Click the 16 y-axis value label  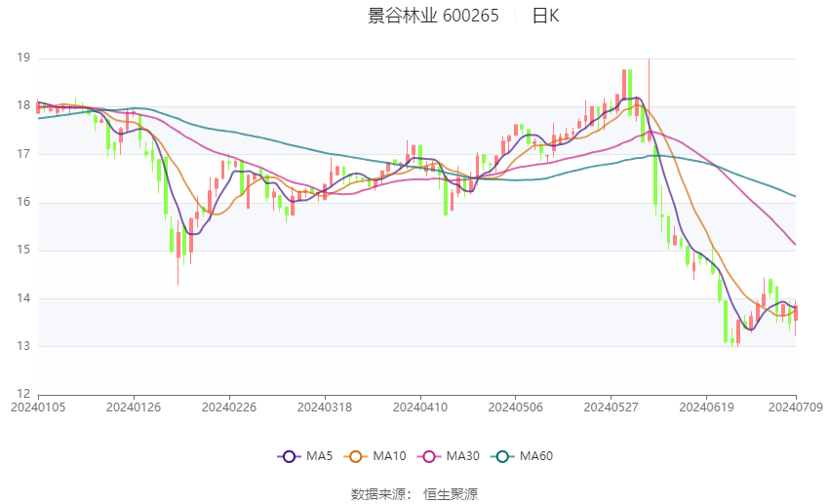pyautogui.click(x=23, y=202)
